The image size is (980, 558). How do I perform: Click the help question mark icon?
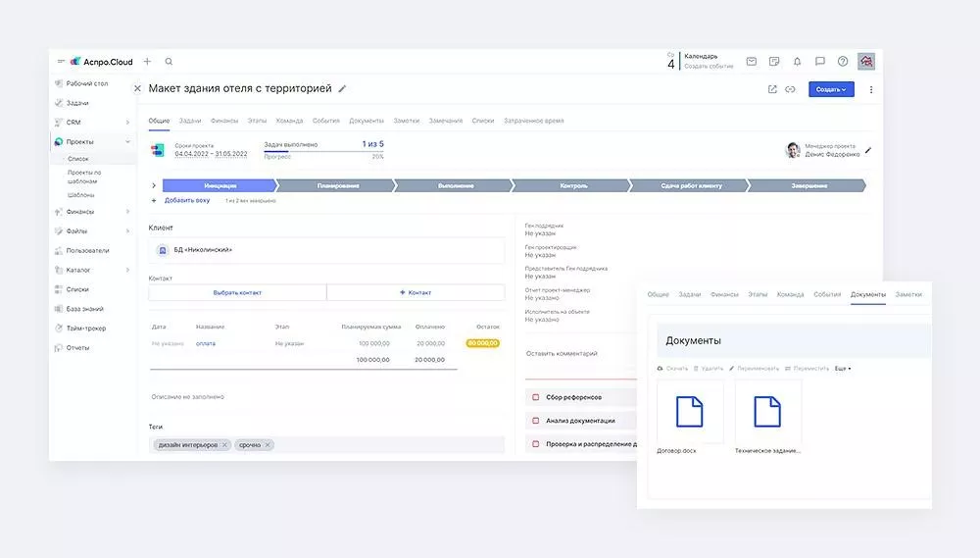click(843, 62)
